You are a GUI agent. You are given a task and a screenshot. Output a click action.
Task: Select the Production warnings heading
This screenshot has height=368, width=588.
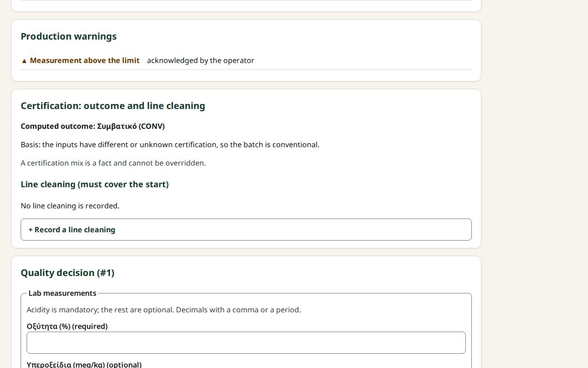[68, 36]
